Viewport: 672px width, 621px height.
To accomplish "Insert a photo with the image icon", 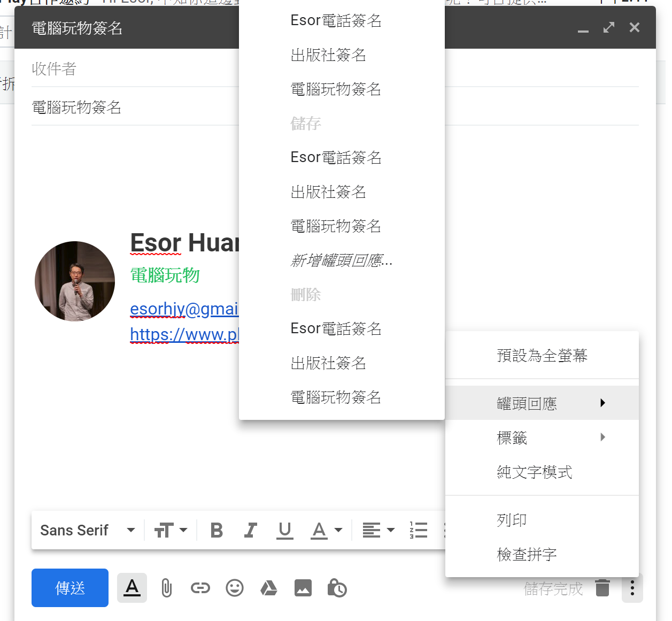I will [x=303, y=587].
